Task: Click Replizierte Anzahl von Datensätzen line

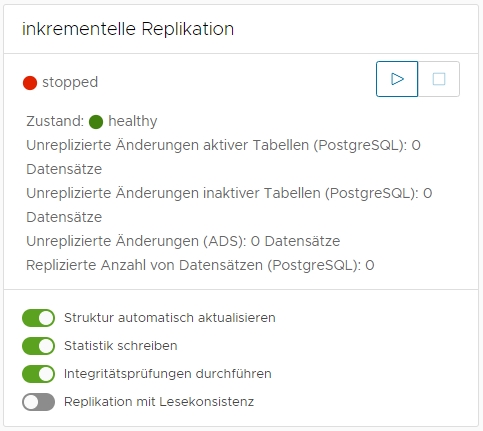Action: (200, 265)
